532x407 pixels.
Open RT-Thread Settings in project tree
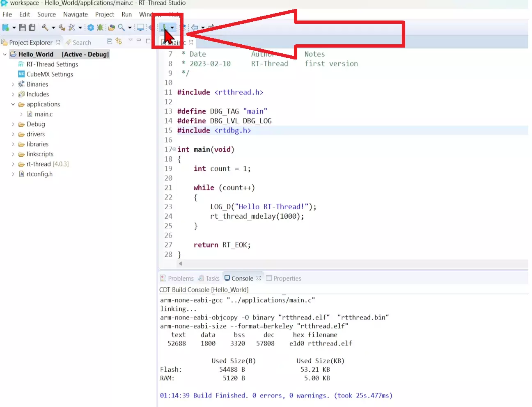[x=52, y=64]
